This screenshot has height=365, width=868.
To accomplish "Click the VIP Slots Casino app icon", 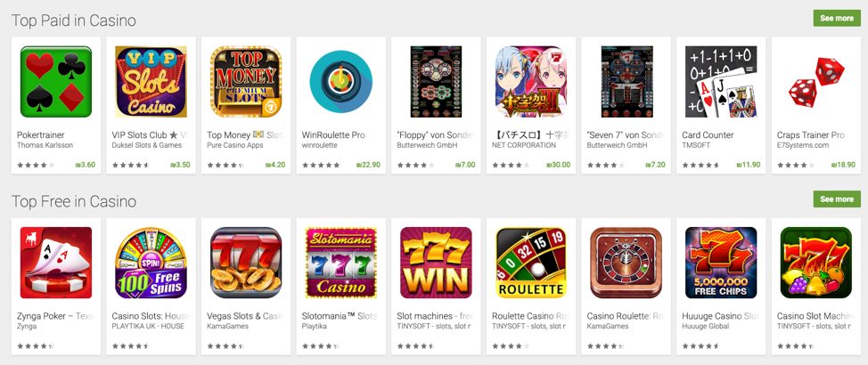I will 151,82.
